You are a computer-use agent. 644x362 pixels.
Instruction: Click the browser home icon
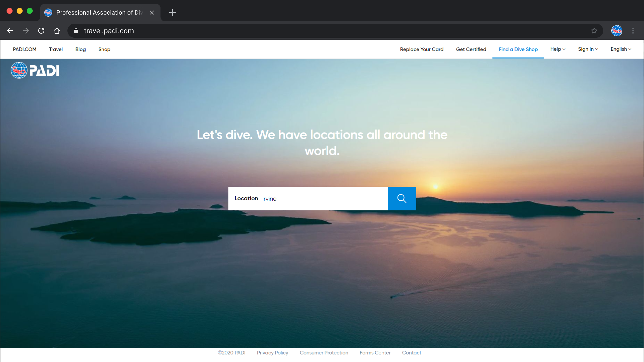pyautogui.click(x=57, y=31)
